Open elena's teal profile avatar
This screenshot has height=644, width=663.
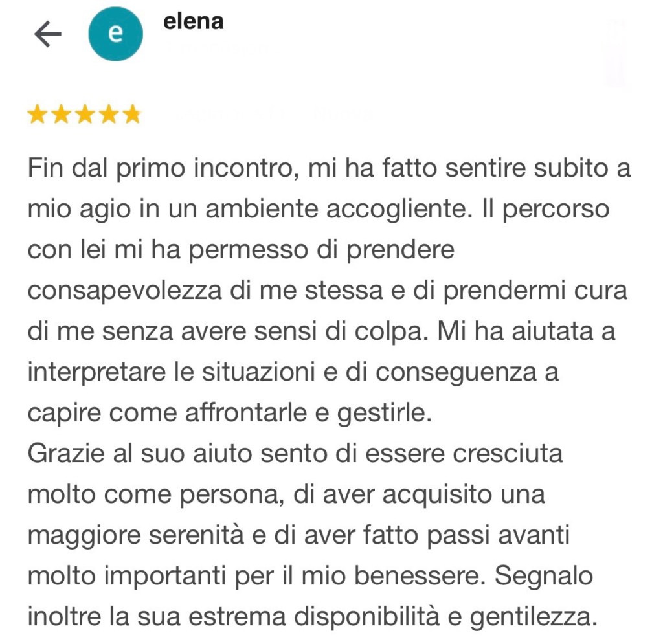click(x=115, y=35)
